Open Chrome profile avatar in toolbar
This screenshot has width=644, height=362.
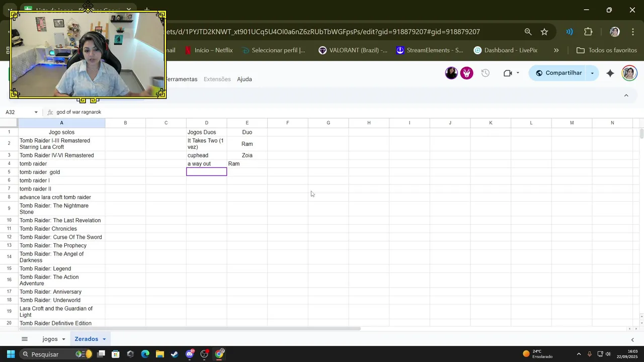pos(614,32)
